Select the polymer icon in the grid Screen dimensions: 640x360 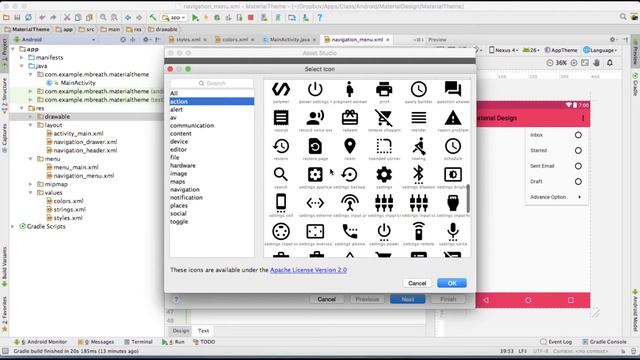281,89
